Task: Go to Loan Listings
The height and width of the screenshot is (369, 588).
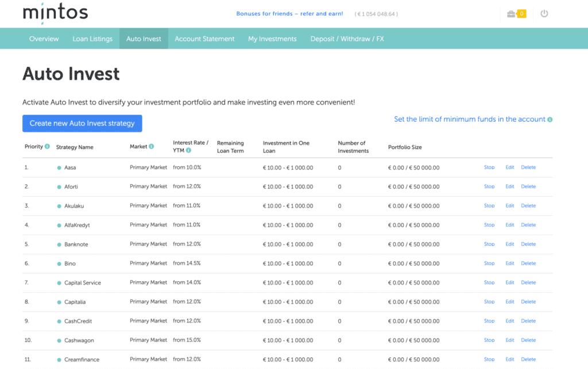Action: [x=92, y=38]
